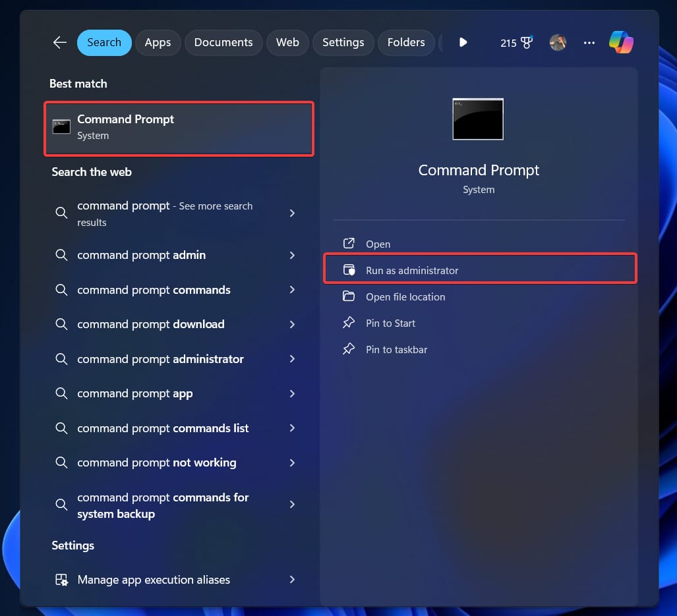Go back with the left arrow
The height and width of the screenshot is (616, 677).
pyautogui.click(x=59, y=42)
